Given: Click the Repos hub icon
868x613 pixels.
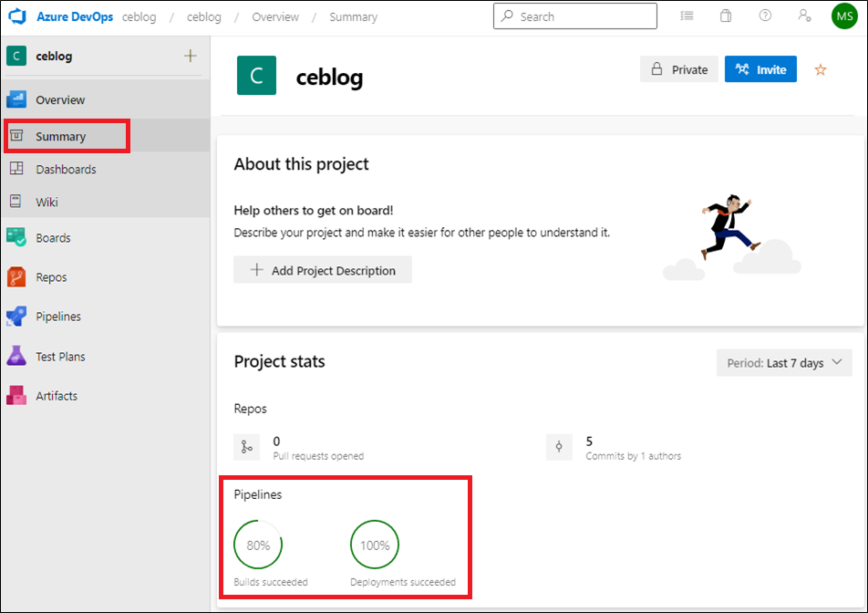Looking at the screenshot, I should pos(16,277).
